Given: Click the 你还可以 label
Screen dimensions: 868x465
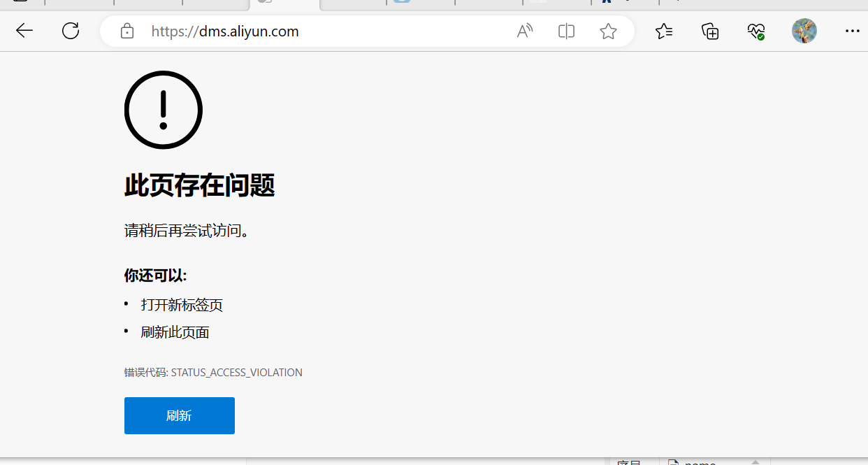Looking at the screenshot, I should [x=156, y=275].
